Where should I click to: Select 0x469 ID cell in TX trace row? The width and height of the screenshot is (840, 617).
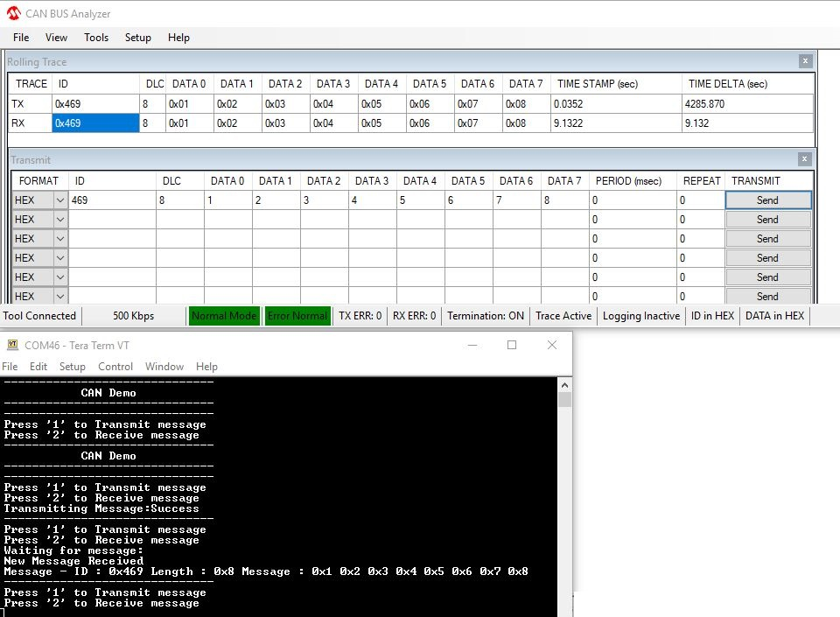tap(96, 104)
